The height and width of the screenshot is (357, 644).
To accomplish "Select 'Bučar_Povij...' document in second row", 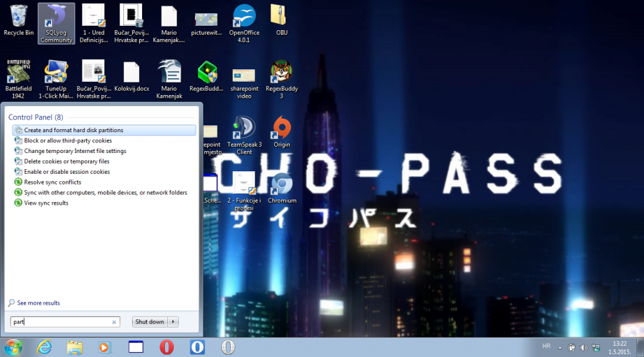I will [94, 79].
